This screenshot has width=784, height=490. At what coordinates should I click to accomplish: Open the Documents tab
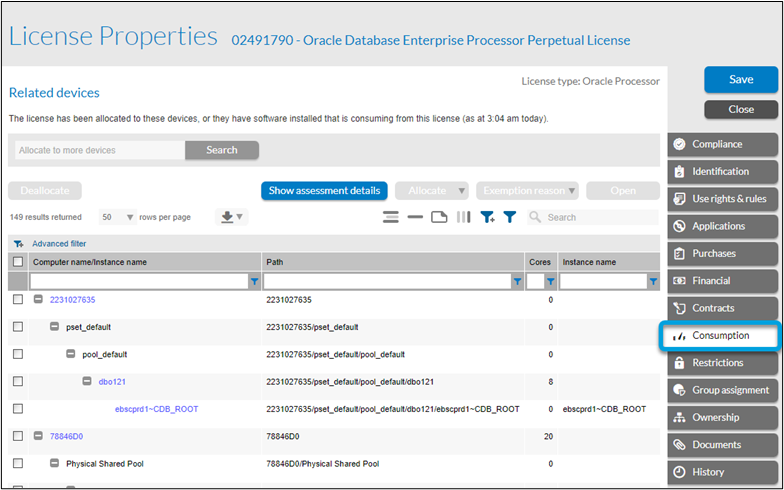(722, 445)
